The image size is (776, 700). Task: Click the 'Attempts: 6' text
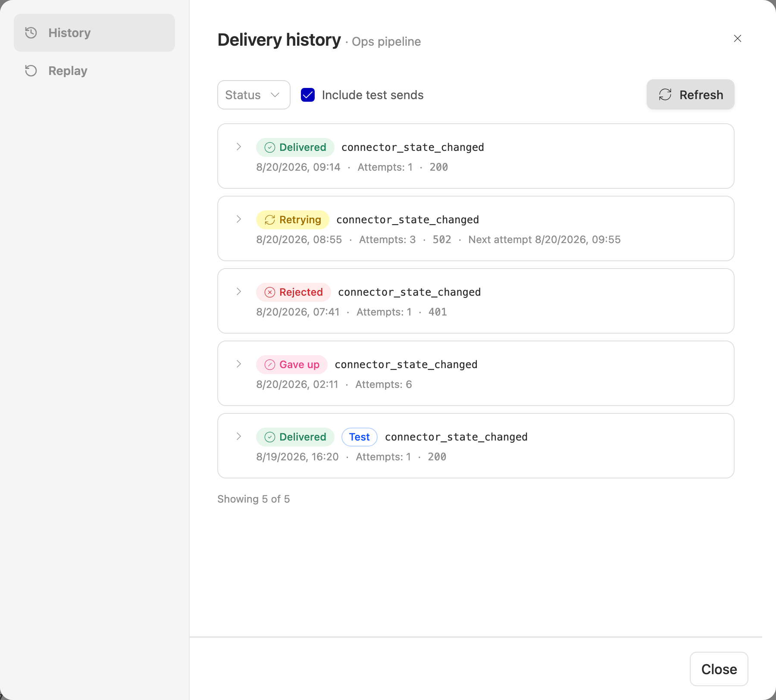(384, 384)
